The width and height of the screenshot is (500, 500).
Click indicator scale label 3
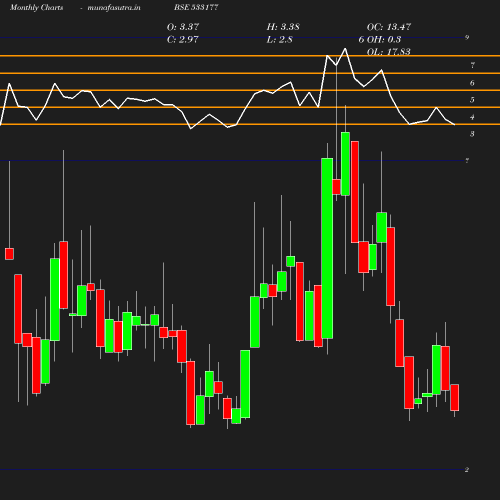click(x=472, y=134)
